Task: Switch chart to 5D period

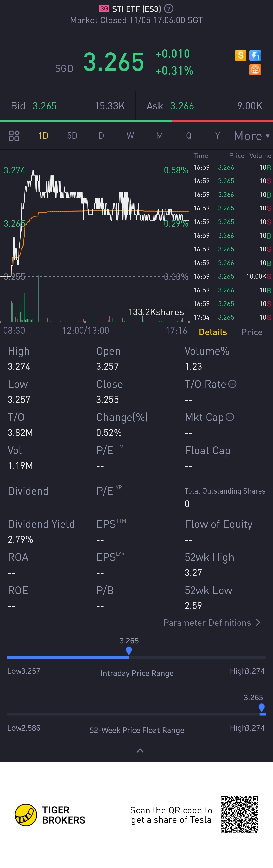Action: 72,136
